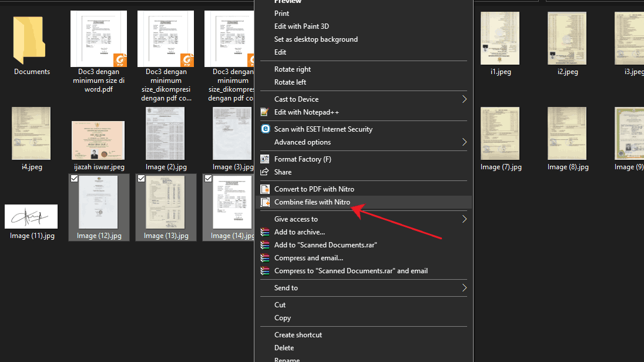Select the i2.jpeg thumbnail
644x362 pixels.
point(567,38)
